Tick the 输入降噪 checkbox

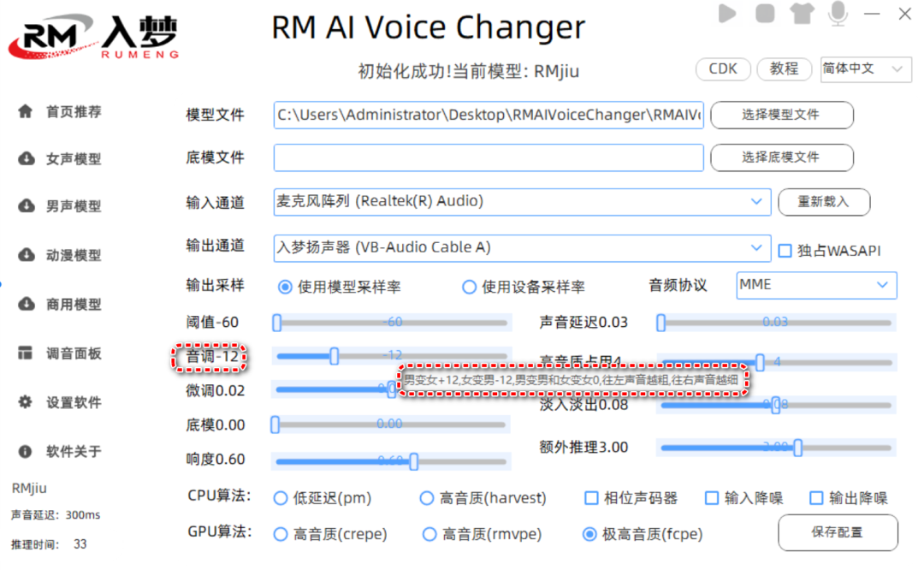(x=712, y=498)
